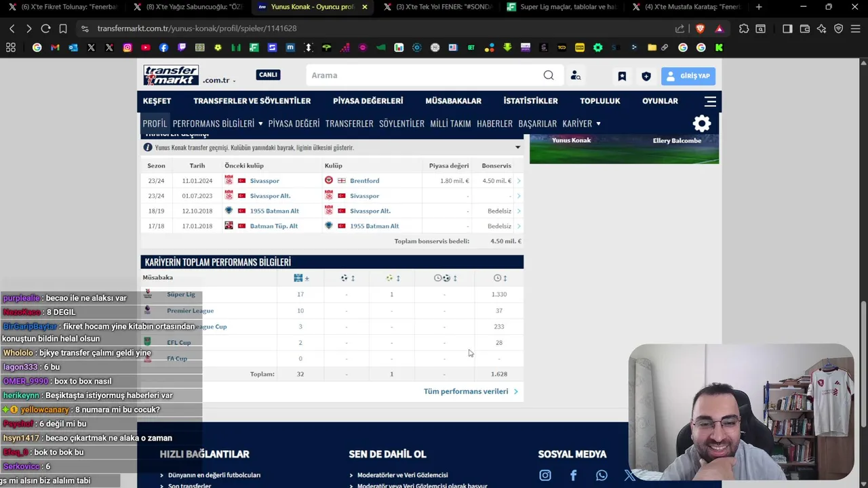Open Instagram social media icon in footer
The image size is (868, 488).
545,475
